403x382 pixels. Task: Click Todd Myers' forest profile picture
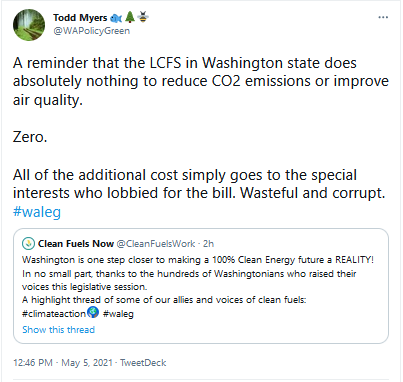29,25
